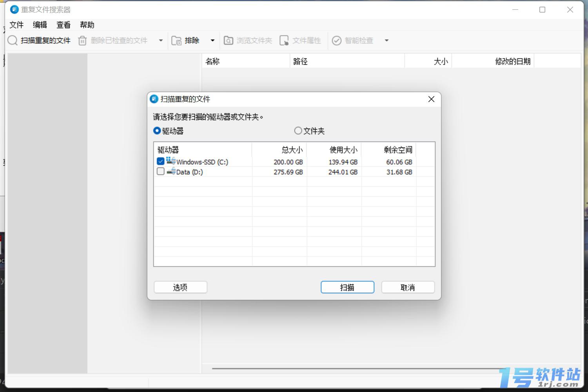This screenshot has width=588, height=392.
Task: Close the scan duplicate files dialog
Action: click(431, 99)
